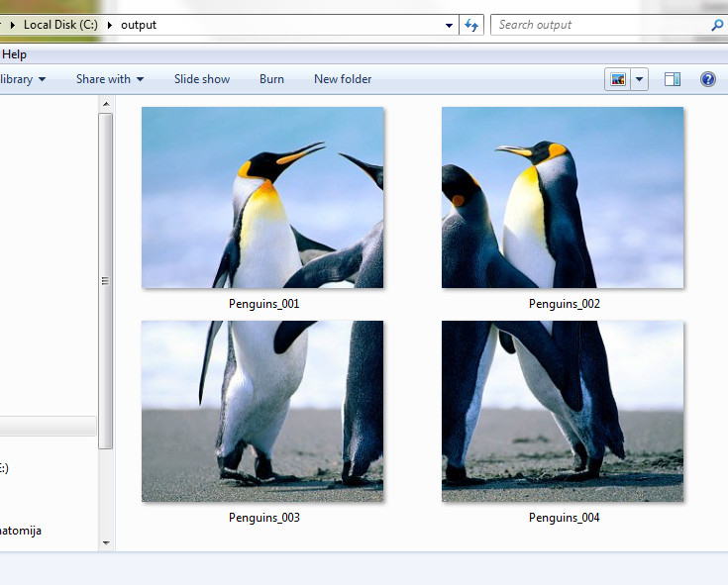Start Slide show
The height and width of the screenshot is (585, 728).
[x=202, y=79]
